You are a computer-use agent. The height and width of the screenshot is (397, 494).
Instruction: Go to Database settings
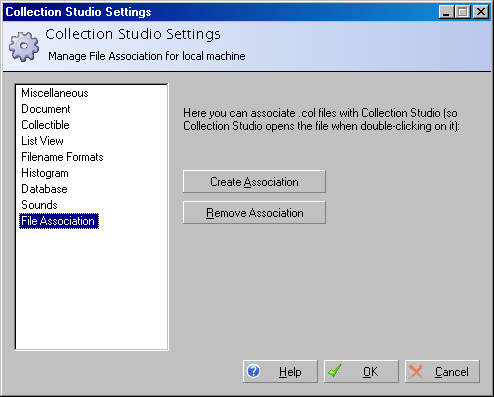pyautogui.click(x=44, y=189)
